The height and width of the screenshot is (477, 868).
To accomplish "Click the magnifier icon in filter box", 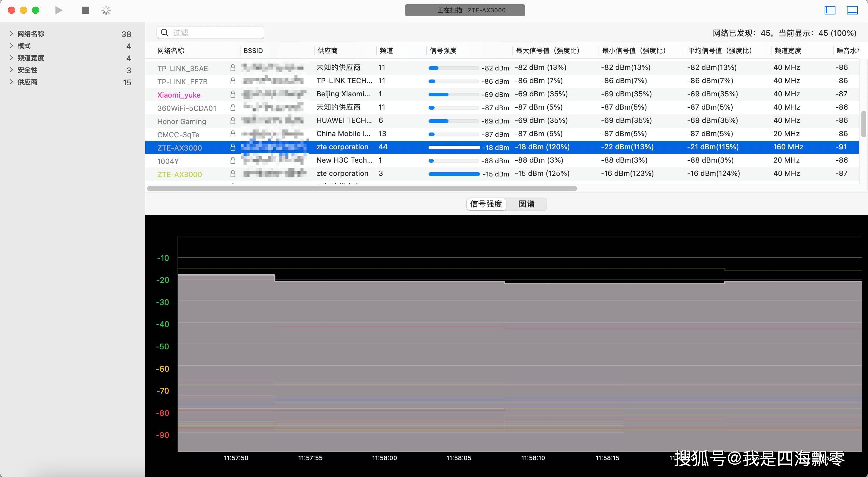I will pyautogui.click(x=165, y=33).
